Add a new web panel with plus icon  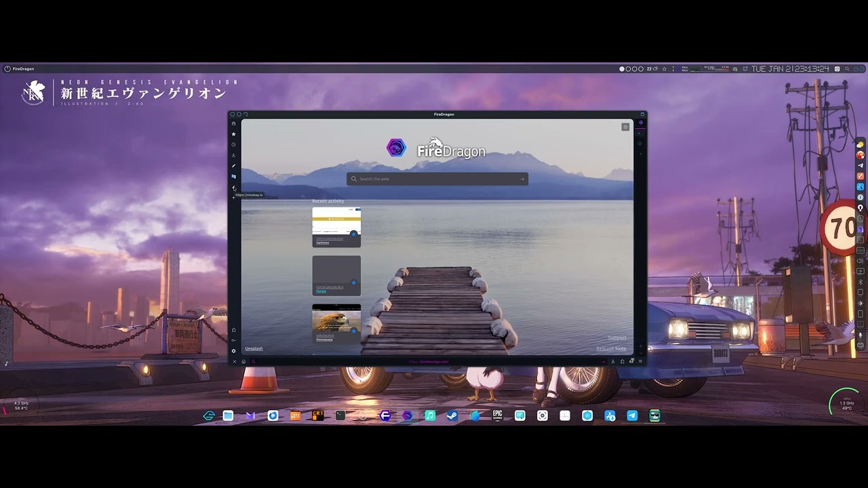coord(233,197)
